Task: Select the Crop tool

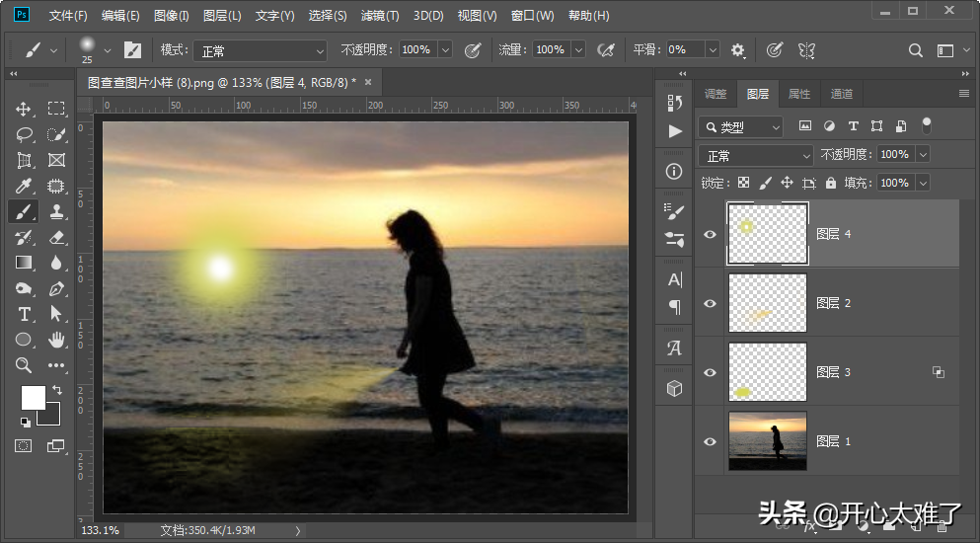Action: pyautogui.click(x=24, y=160)
